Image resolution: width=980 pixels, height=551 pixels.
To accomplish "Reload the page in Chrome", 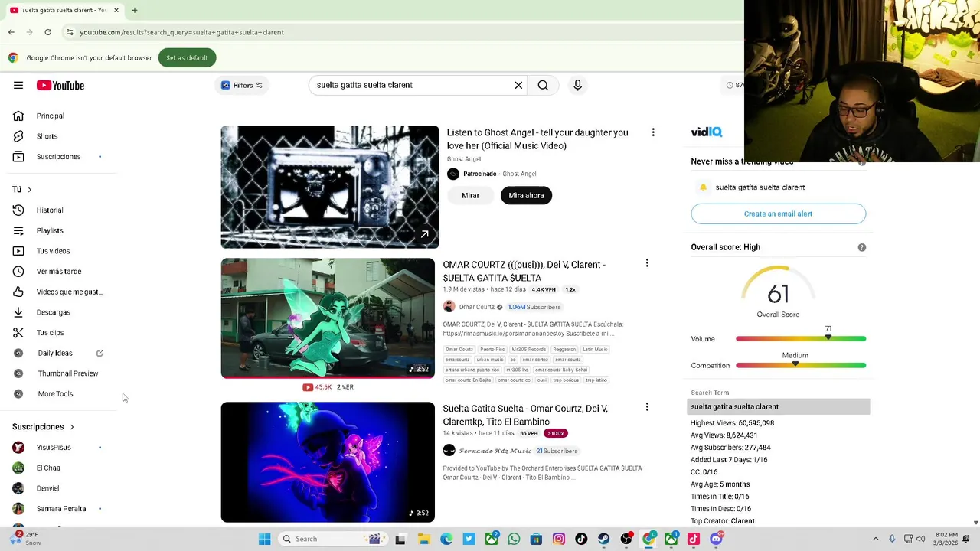I will coord(47,32).
